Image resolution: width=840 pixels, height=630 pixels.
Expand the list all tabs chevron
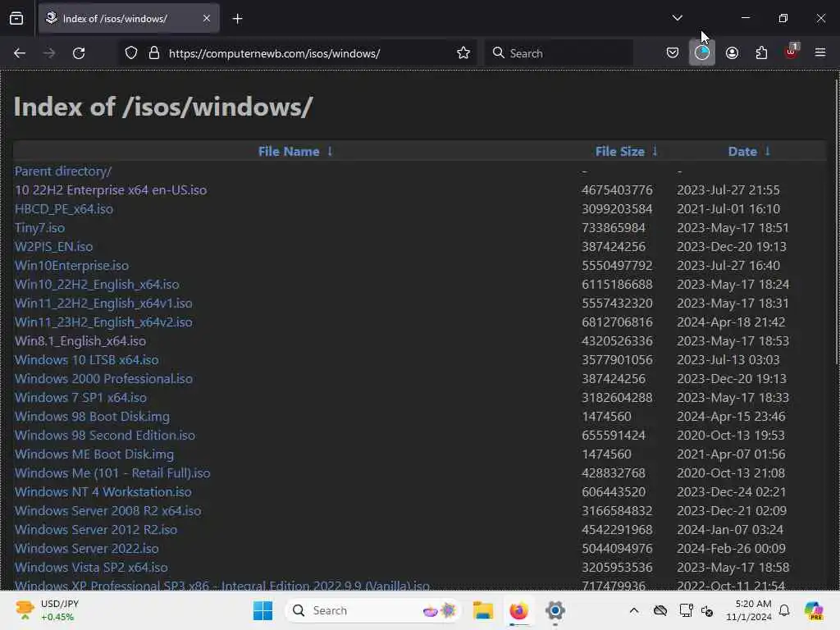click(677, 18)
